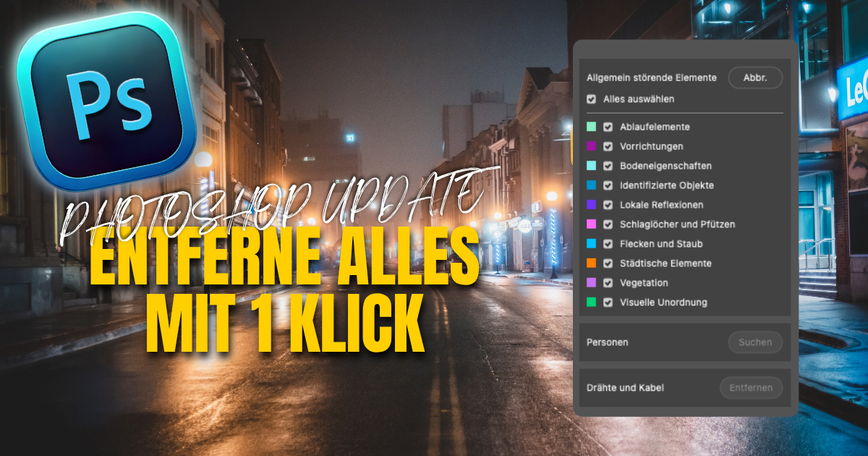Click the Personen label
The height and width of the screenshot is (456, 868).
point(607,342)
